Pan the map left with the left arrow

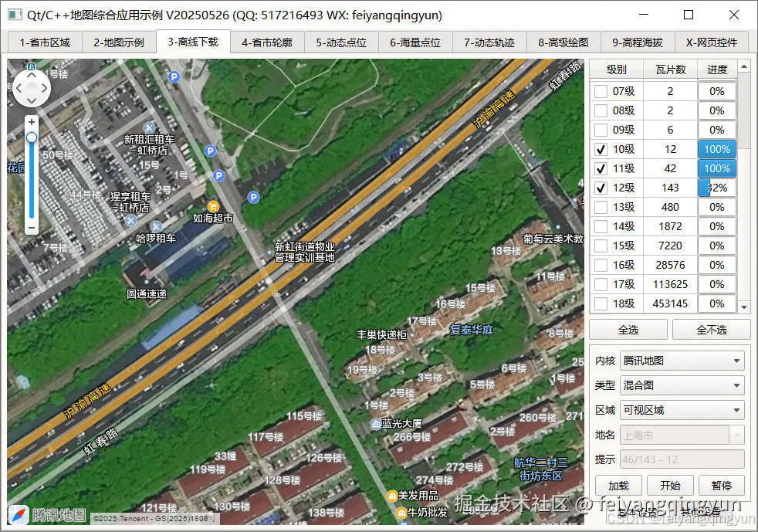tap(19, 88)
